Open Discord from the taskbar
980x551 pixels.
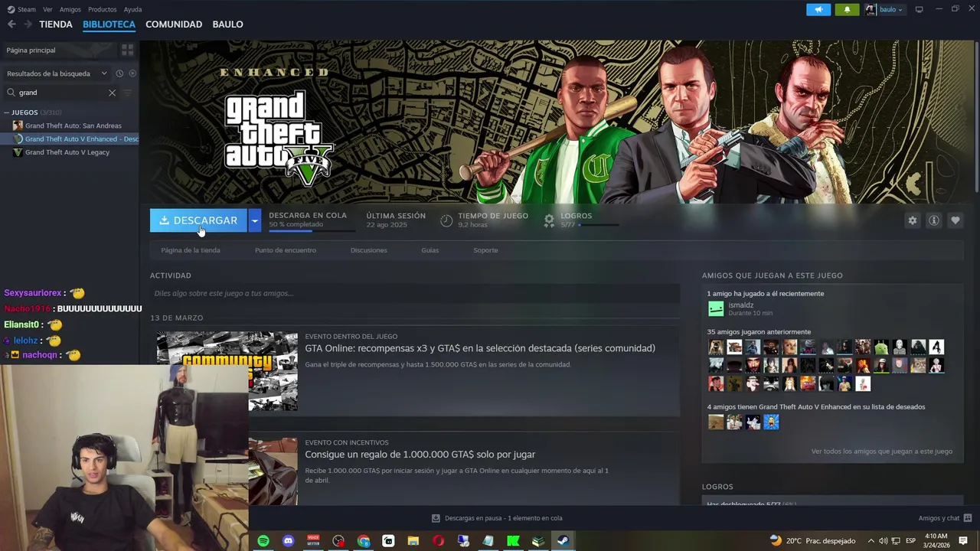coord(289,541)
